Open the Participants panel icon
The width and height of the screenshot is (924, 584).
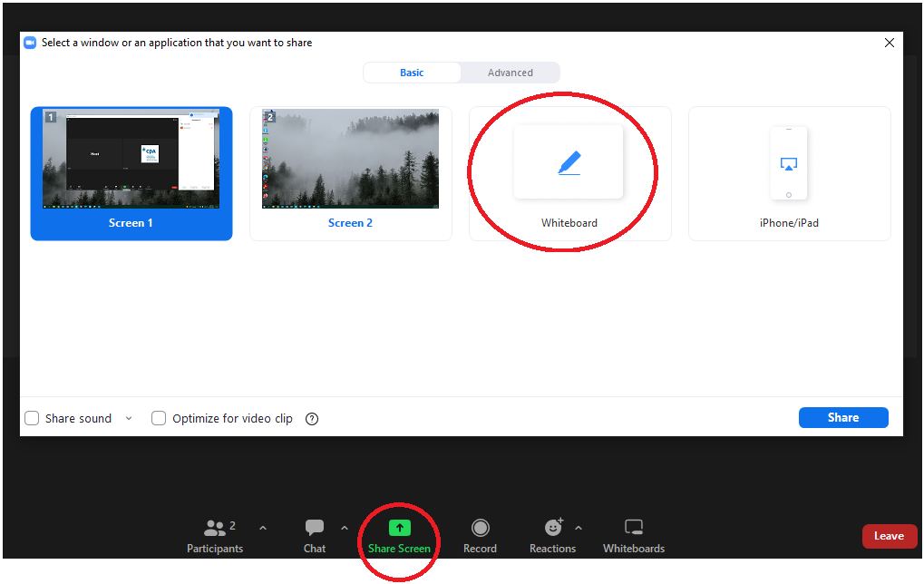[x=215, y=528]
